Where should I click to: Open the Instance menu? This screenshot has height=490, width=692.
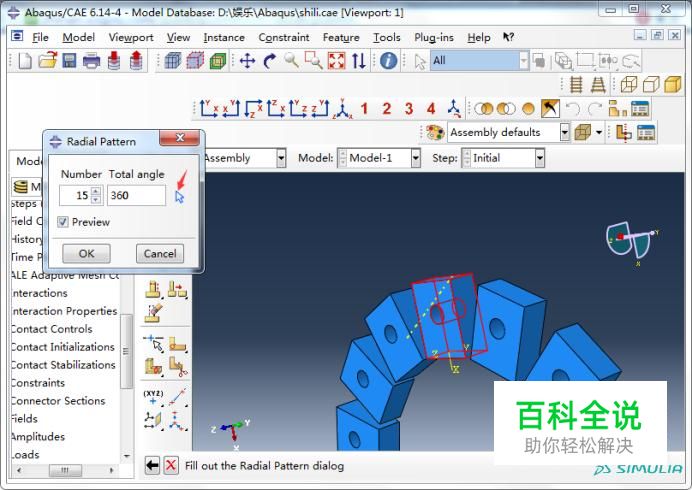pyautogui.click(x=224, y=38)
